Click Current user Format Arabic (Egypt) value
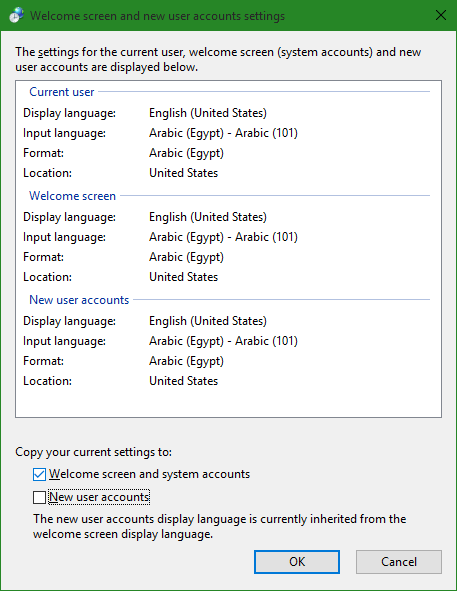The image size is (457, 591). coord(186,153)
